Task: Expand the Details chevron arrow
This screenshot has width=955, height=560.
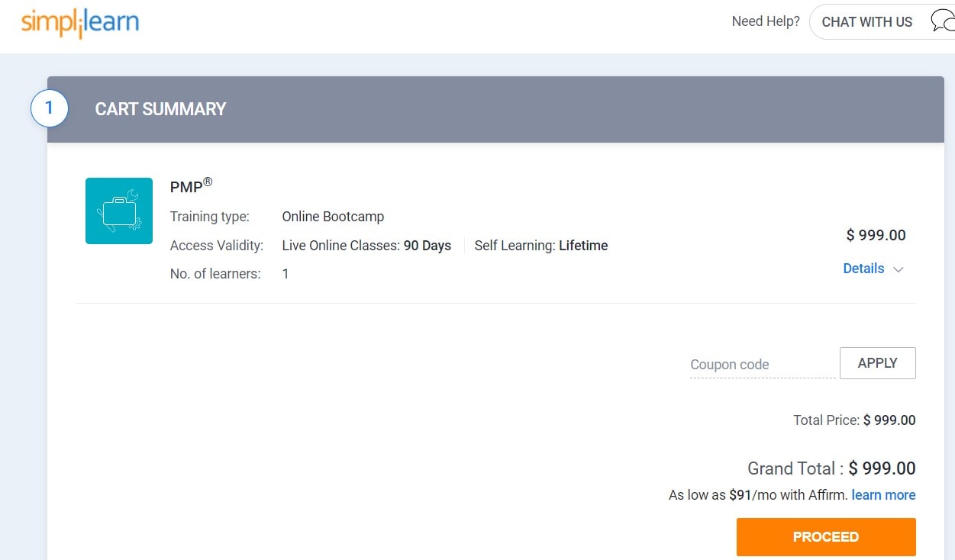Action: tap(899, 269)
